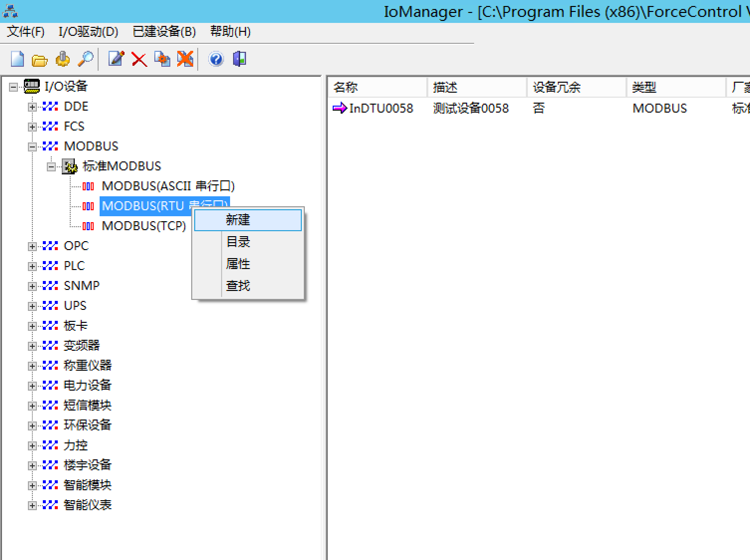Click the red X delete icon

tap(139, 60)
